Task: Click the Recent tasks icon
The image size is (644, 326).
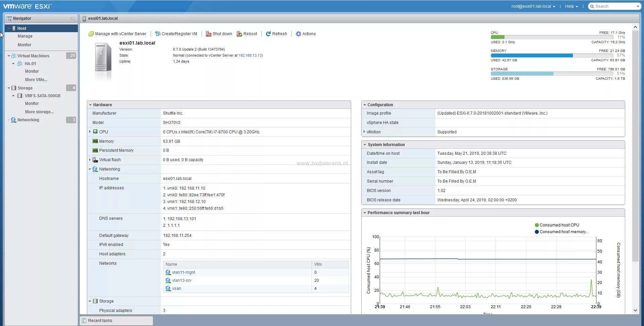Action: click(x=84, y=321)
